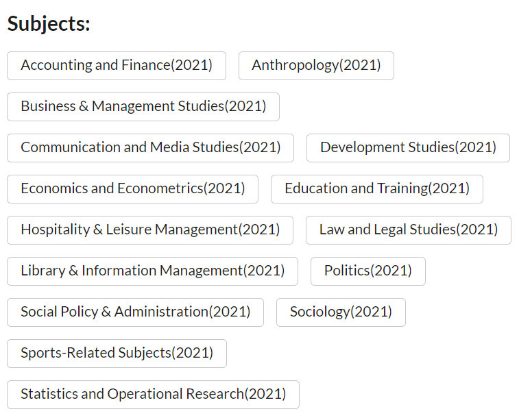Click the word Statistics in the last tag
Viewport: 519px width, 420px height.
coord(45,395)
